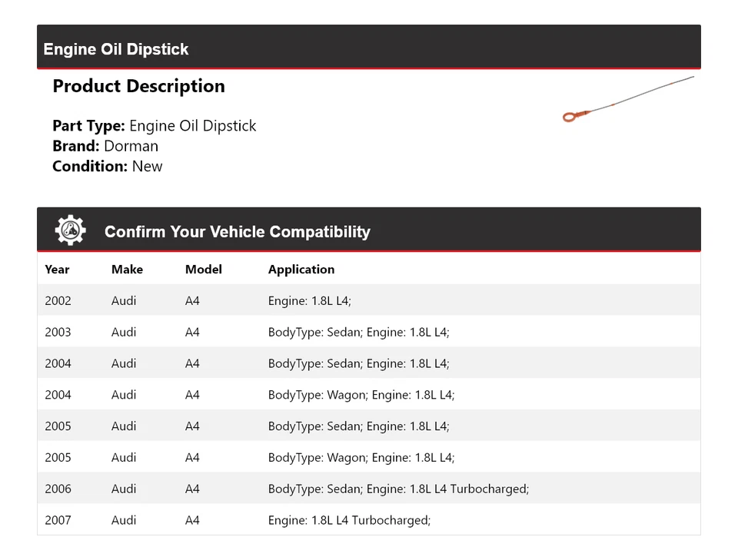This screenshot has height=560, width=738.
Task: Click the Product Description heading
Action: pyautogui.click(x=138, y=86)
